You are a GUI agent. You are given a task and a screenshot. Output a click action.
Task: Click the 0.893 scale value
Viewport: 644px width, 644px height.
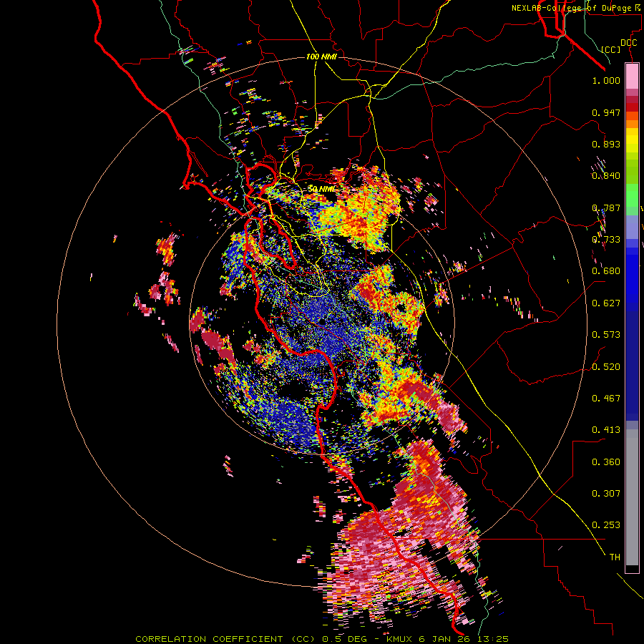pos(606,144)
